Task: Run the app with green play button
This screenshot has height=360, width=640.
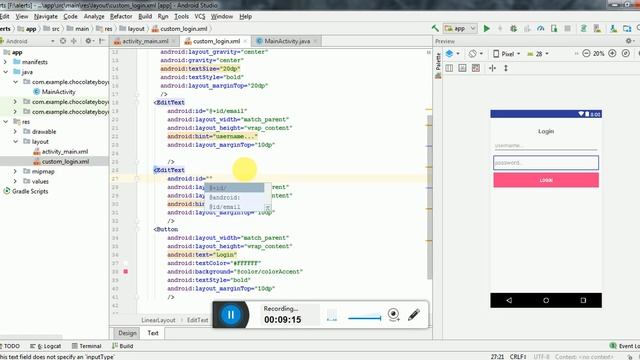Action: coord(487,29)
